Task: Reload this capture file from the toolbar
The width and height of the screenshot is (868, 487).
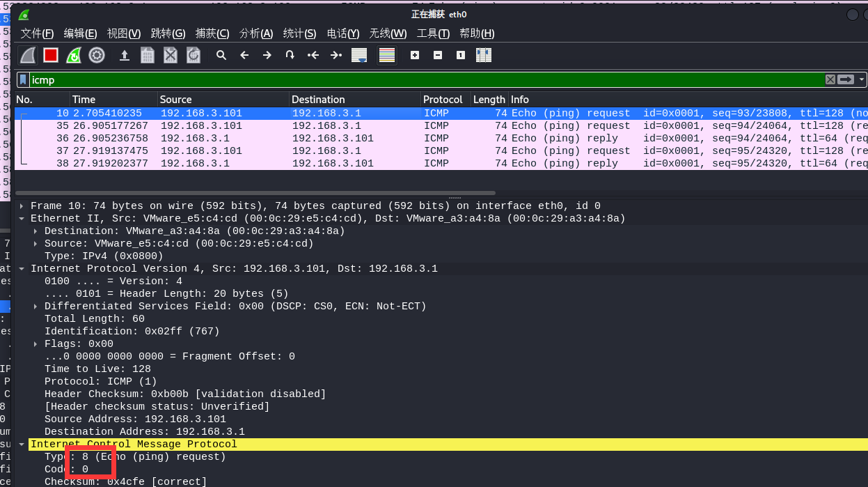Action: click(194, 55)
